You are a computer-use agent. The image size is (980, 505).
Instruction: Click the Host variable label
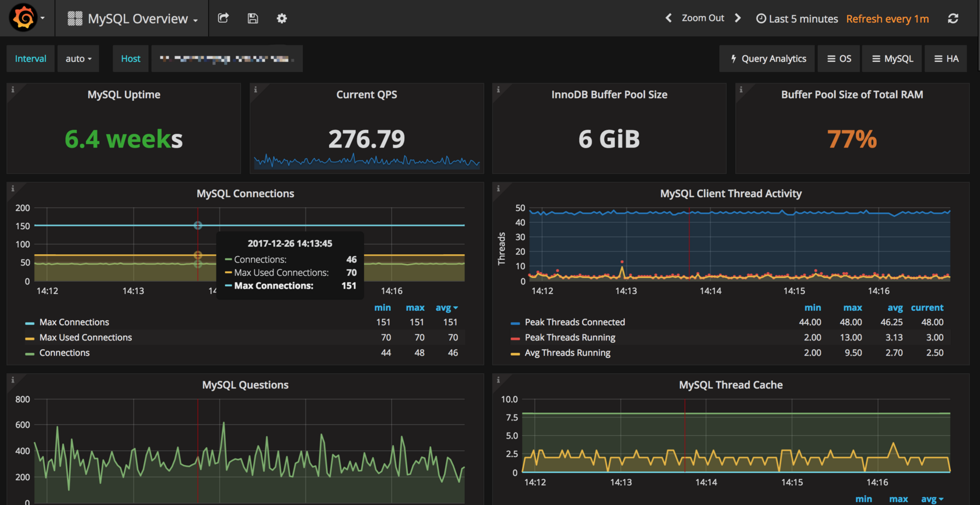131,59
